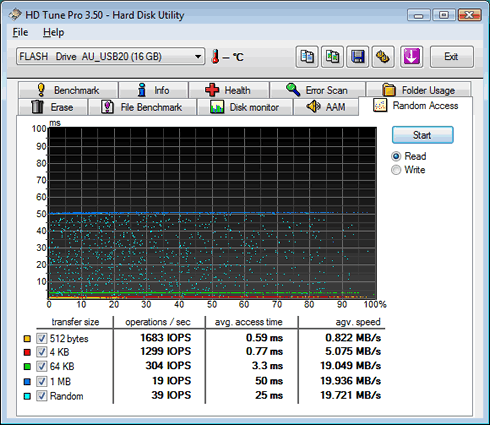This screenshot has height=425, width=490.
Task: Click the purple download arrow icon
Action: coord(411,57)
